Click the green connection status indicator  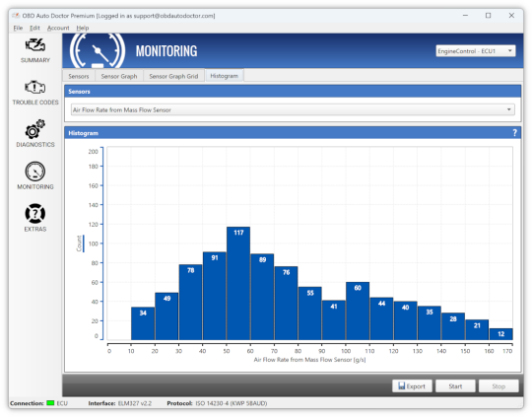click(50, 403)
